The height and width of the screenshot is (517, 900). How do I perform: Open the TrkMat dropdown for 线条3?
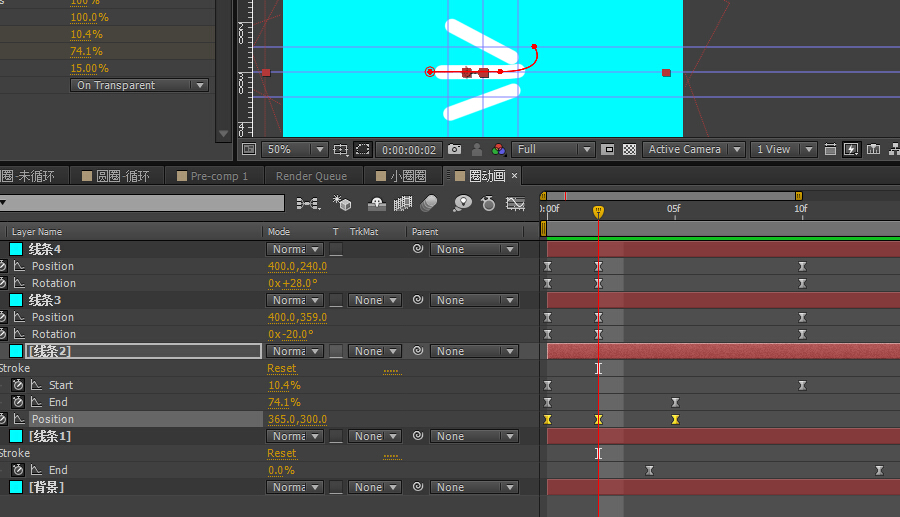click(375, 300)
